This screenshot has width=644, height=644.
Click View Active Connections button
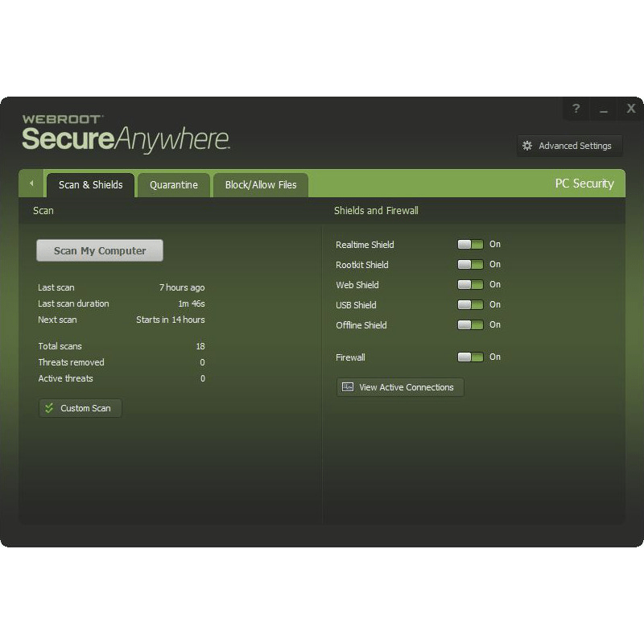click(400, 387)
